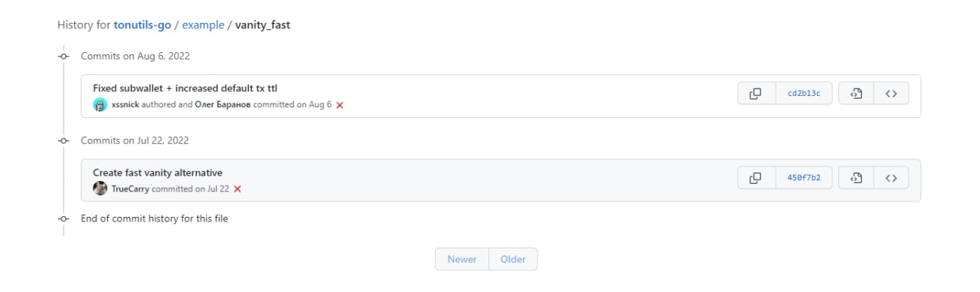Copy full SHA for commit 450f7b2
The width and height of the screenshot is (980, 292).
click(x=756, y=178)
